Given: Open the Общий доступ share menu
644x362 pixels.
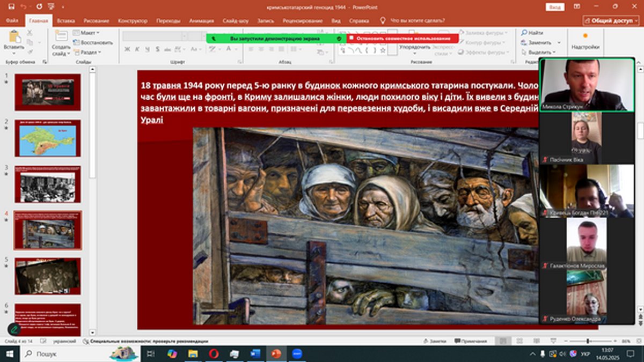Looking at the screenshot, I should [611, 20].
